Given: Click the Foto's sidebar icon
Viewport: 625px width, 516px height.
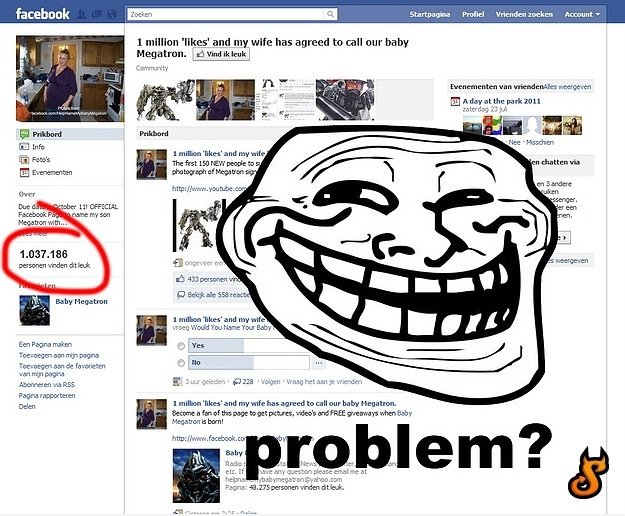Looking at the screenshot, I should point(24,159).
